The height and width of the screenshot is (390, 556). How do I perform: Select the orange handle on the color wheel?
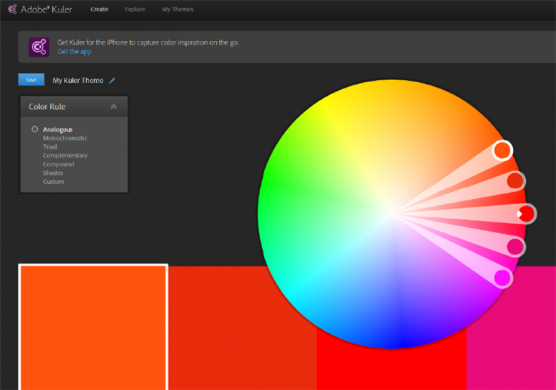502,150
